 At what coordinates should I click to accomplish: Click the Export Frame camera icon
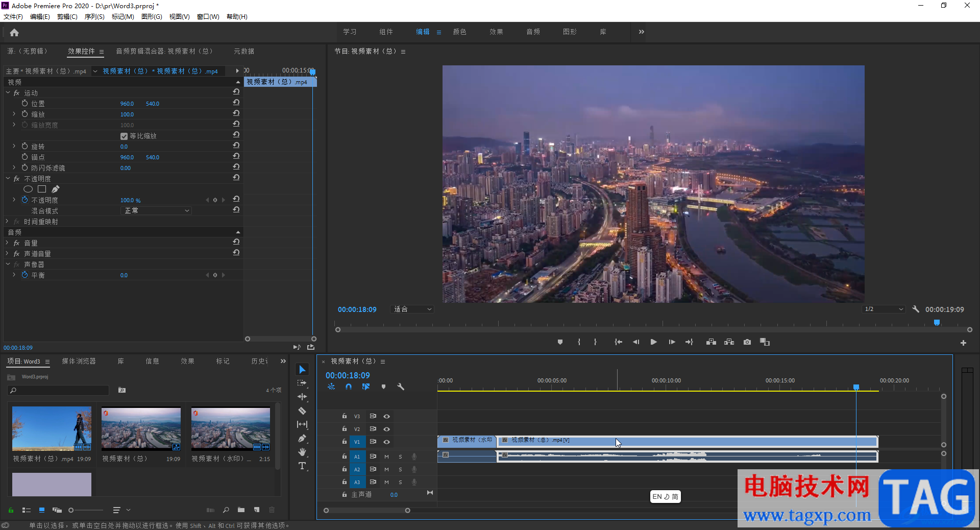(x=747, y=342)
